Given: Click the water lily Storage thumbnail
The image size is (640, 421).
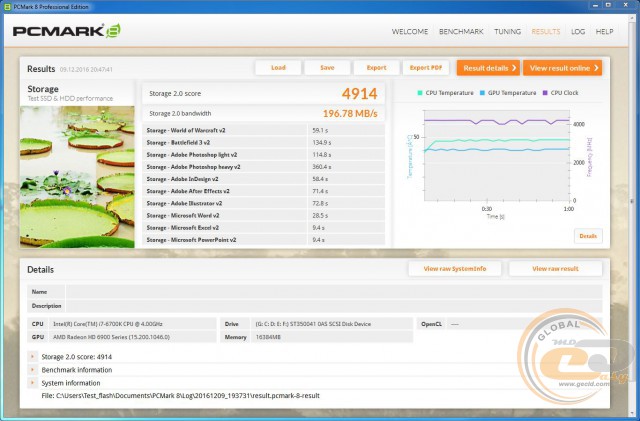Looking at the screenshot, I should tap(77, 177).
